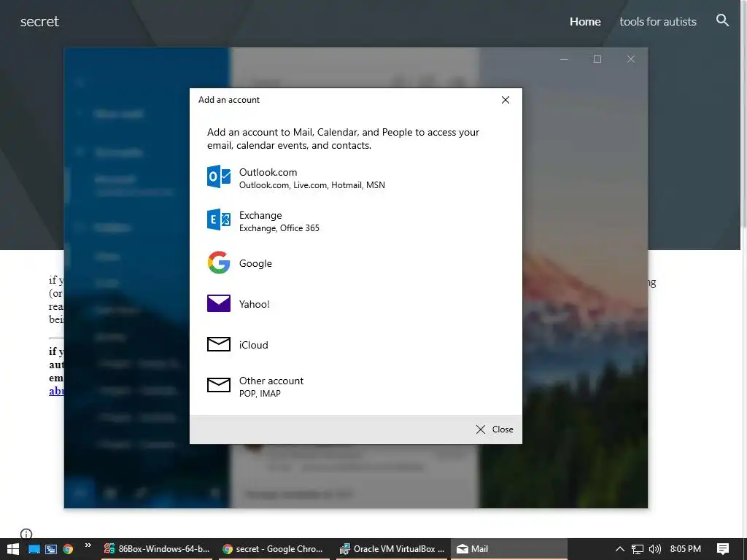Open the desktop taskbar icon beside Start
This screenshot has height=560, width=747.
(x=34, y=549)
